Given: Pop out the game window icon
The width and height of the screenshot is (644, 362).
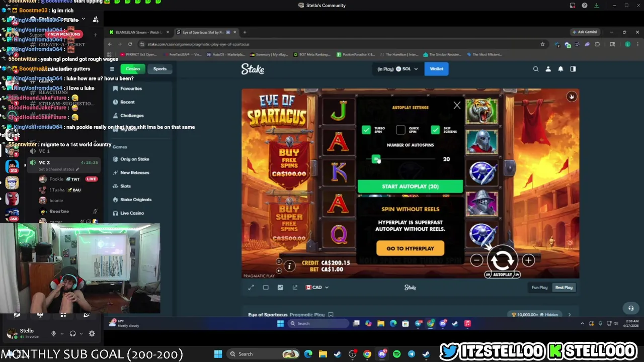Looking at the screenshot, I should tap(295, 287).
